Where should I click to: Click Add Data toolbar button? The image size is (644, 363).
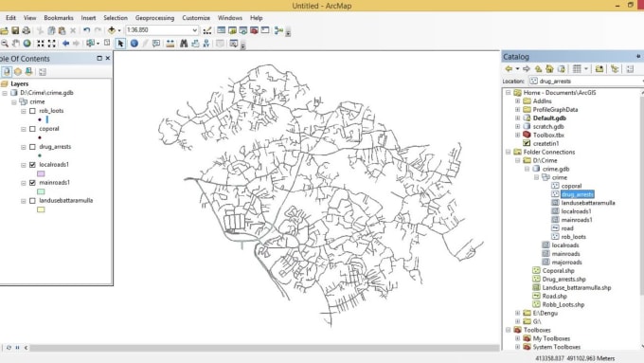(112, 30)
